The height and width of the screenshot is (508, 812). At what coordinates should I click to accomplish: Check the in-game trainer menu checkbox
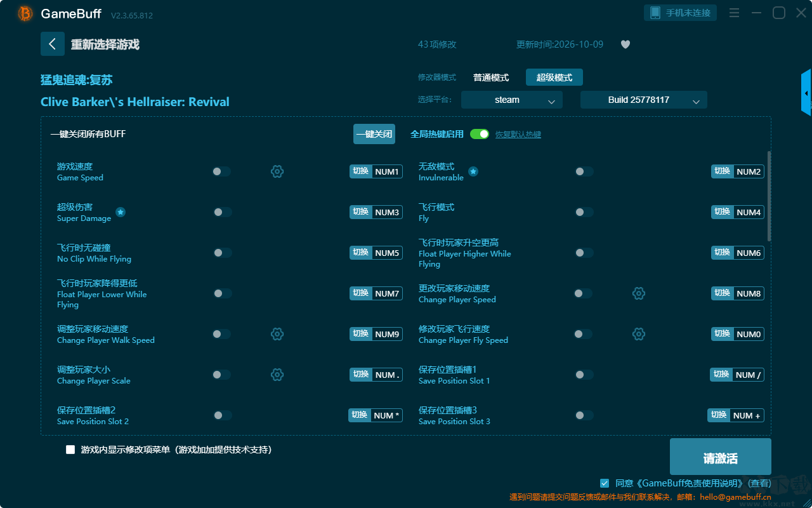pos(70,450)
